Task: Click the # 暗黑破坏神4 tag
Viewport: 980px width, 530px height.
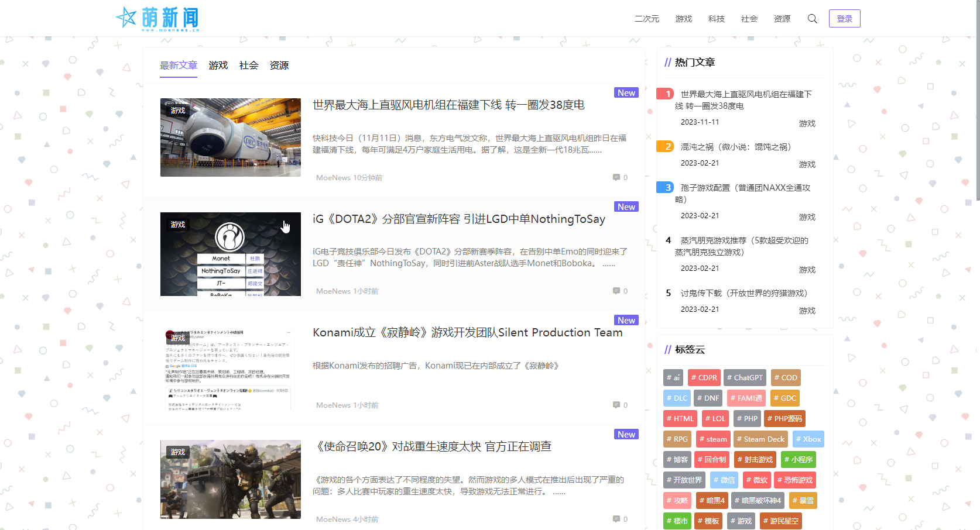Action: 758,501
